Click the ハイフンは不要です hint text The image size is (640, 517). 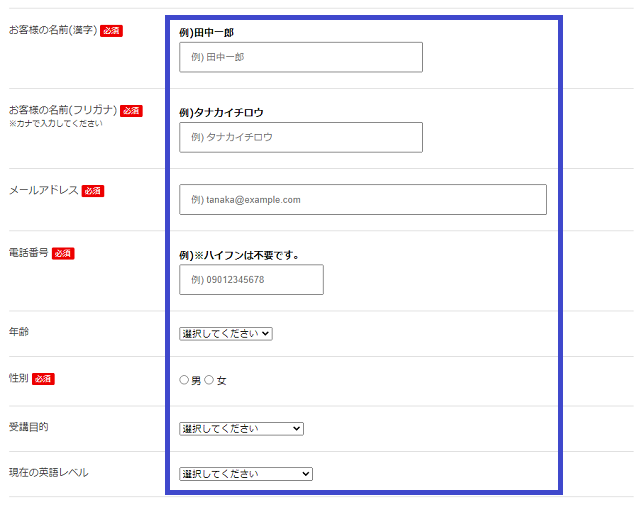coord(245,254)
